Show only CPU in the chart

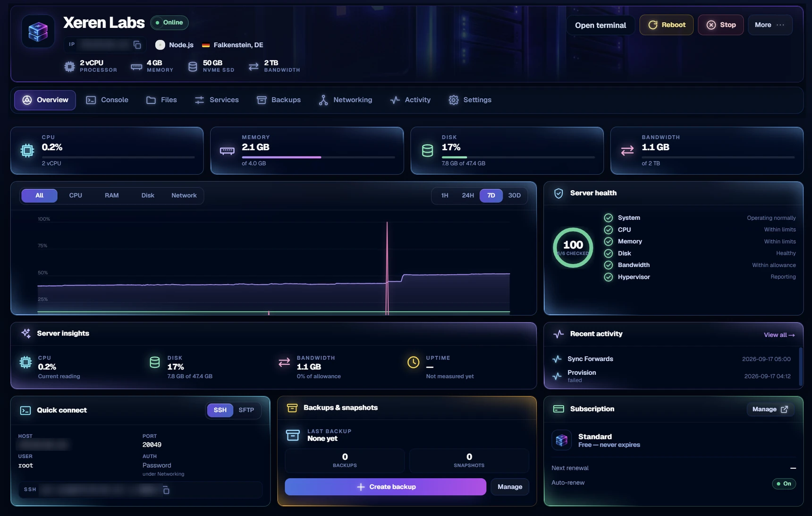[76, 196]
